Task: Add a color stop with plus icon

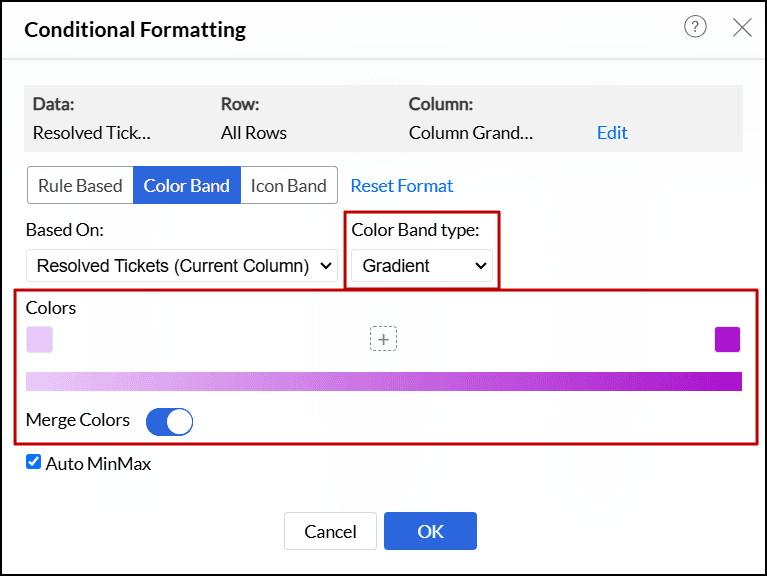Action: [x=383, y=339]
